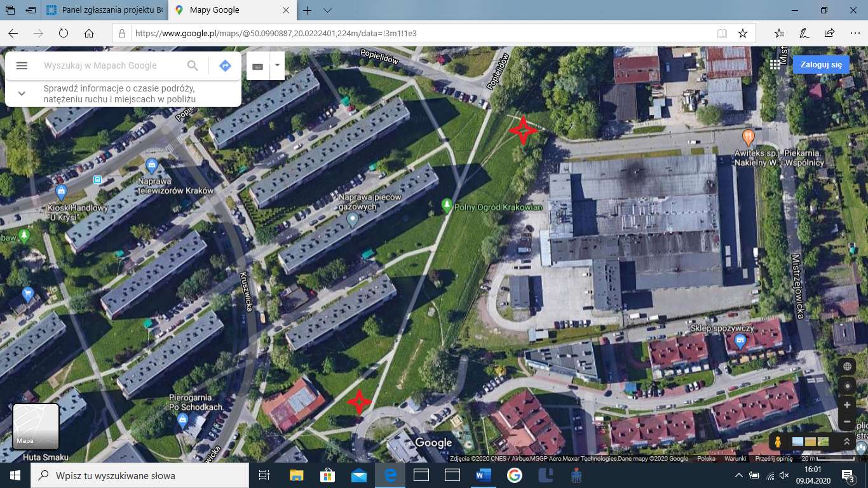The image size is (868, 488).
Task: Click the search magnifier in Maps
Action: click(x=193, y=65)
